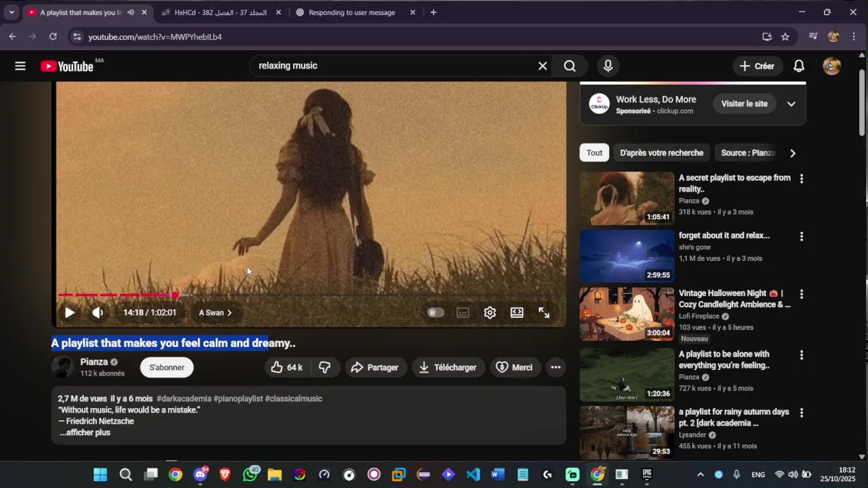Click the #pianoplaylist hashtag
This screenshot has height=488, width=868.
(238, 399)
